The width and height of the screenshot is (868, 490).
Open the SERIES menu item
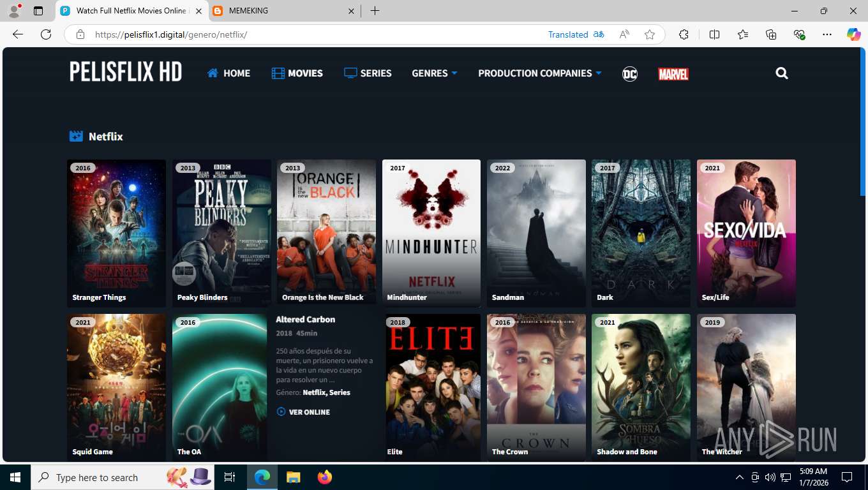(368, 73)
